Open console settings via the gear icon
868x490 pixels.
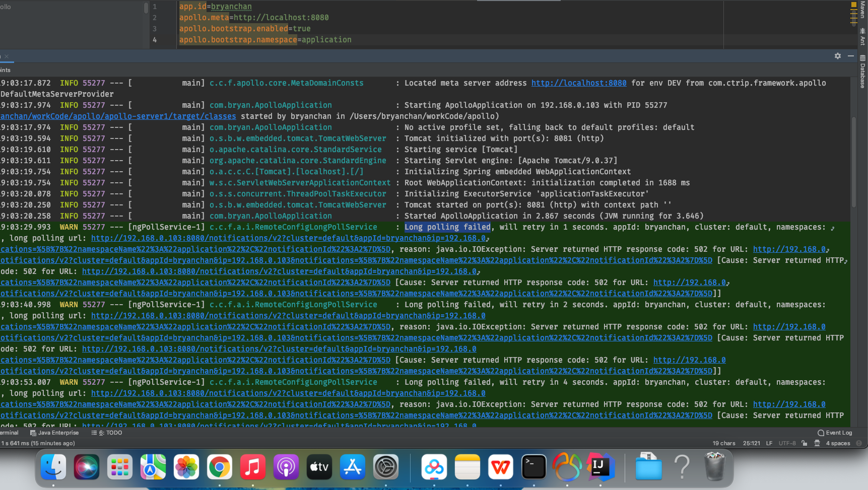click(838, 56)
